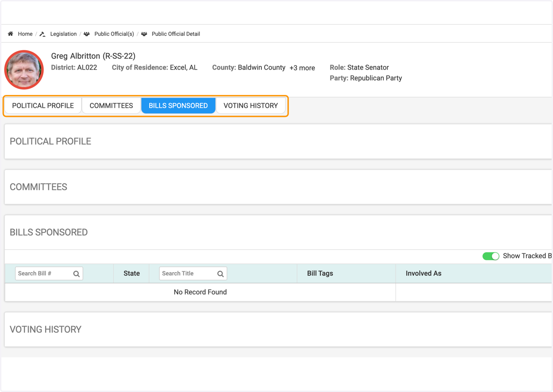Click the Search Bill # magnifier icon

(76, 274)
